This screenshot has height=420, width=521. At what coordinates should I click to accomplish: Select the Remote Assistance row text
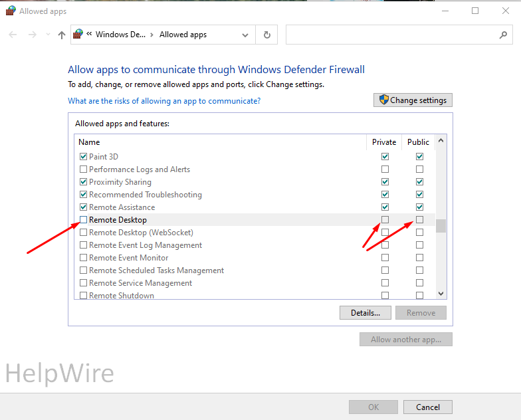point(122,207)
